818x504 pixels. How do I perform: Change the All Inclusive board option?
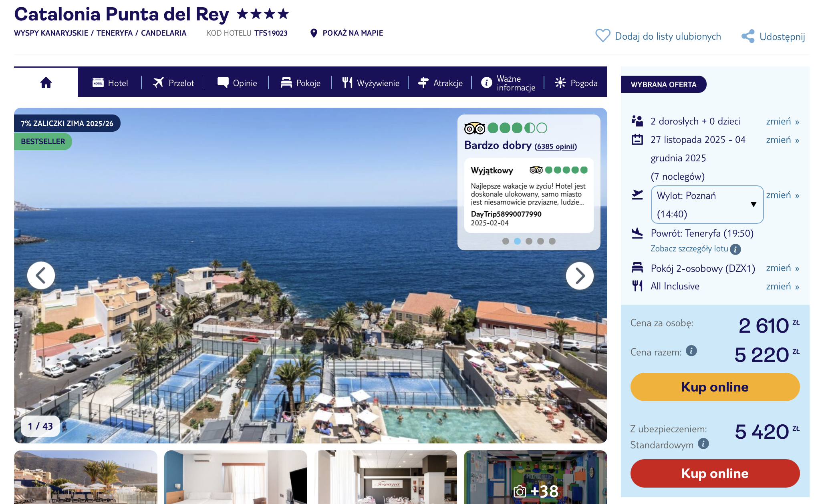(x=782, y=286)
